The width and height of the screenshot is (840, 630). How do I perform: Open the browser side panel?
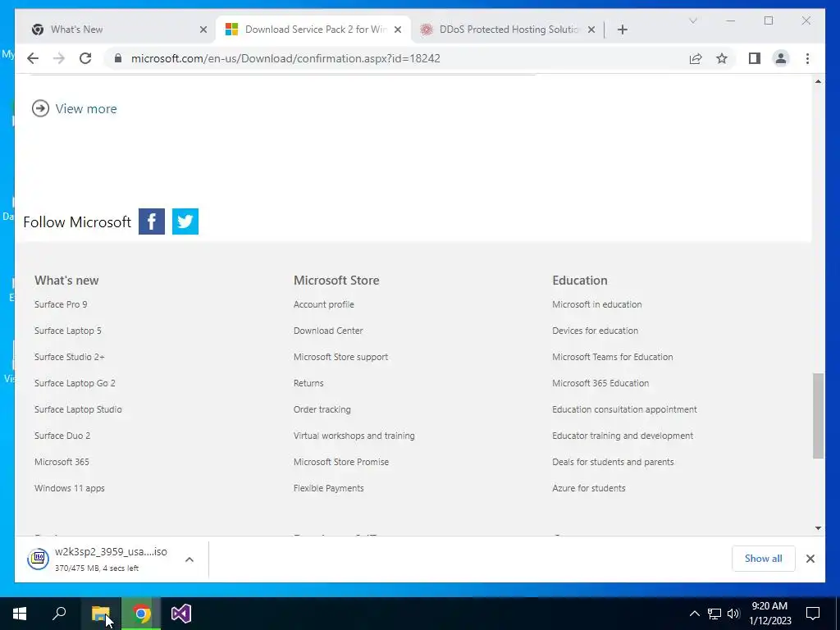[755, 58]
